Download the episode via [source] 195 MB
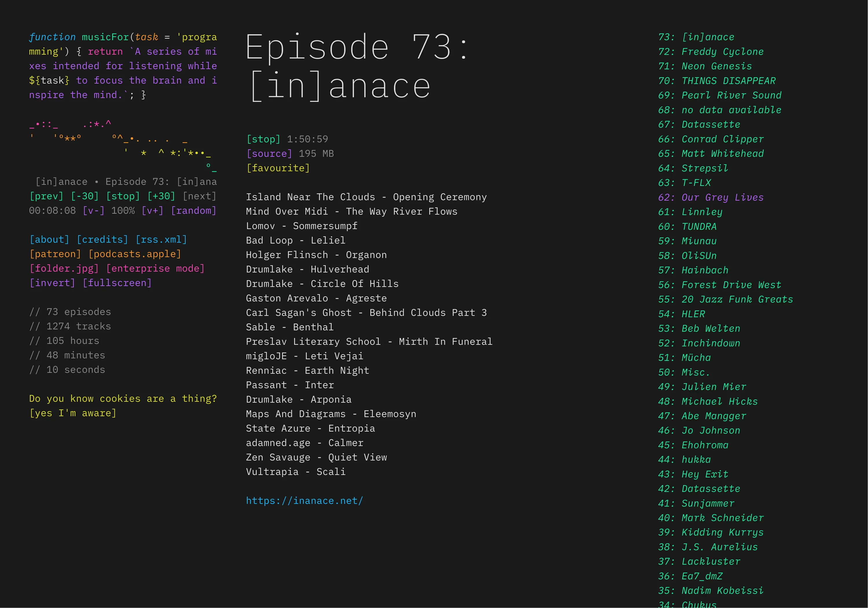 [x=269, y=153]
